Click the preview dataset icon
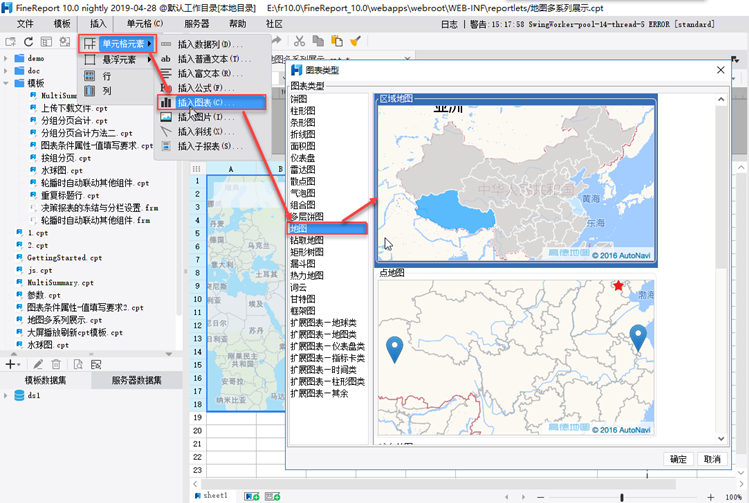The height and width of the screenshot is (503, 749). pyautogui.click(x=78, y=364)
